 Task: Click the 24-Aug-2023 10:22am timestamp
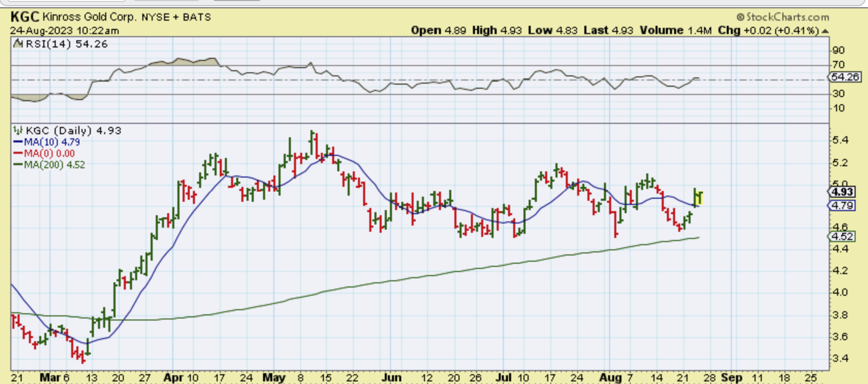64,30
